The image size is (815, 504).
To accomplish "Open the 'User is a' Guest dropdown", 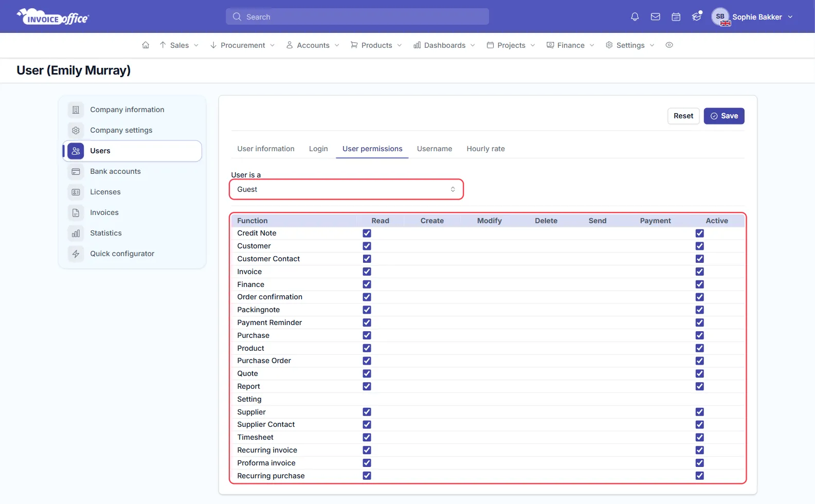I will pyautogui.click(x=347, y=189).
